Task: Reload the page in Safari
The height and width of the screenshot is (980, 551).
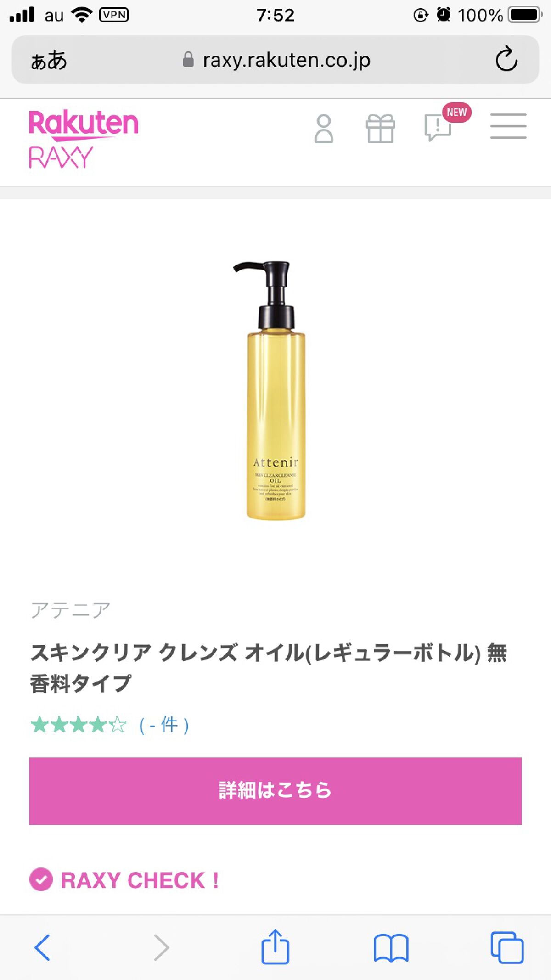Action: point(506,59)
